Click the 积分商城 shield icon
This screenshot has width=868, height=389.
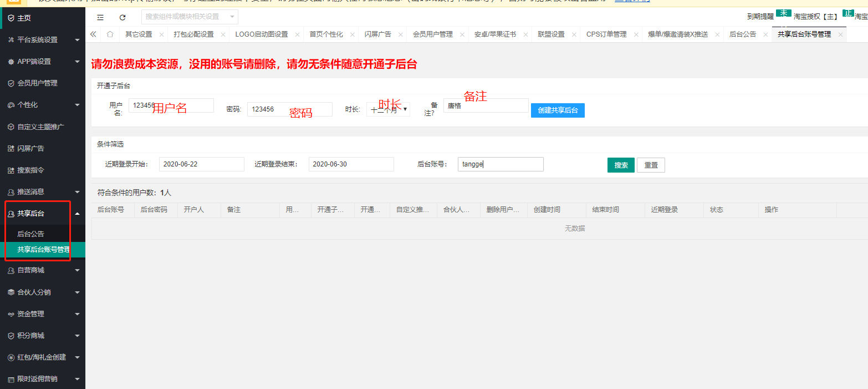tap(11, 336)
